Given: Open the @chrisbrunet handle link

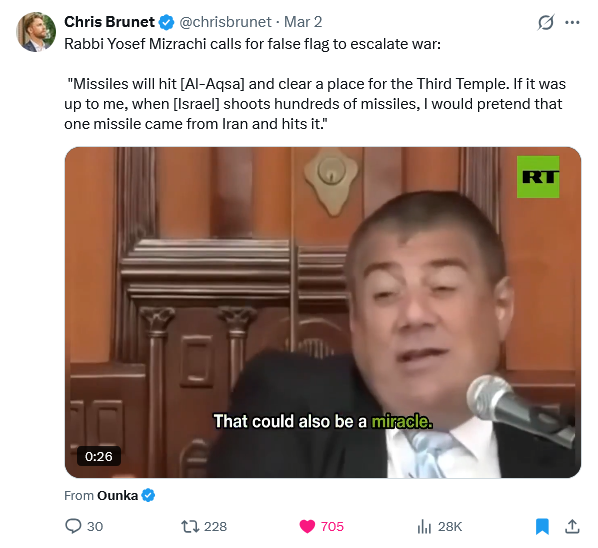Looking at the screenshot, I should click(x=225, y=22).
